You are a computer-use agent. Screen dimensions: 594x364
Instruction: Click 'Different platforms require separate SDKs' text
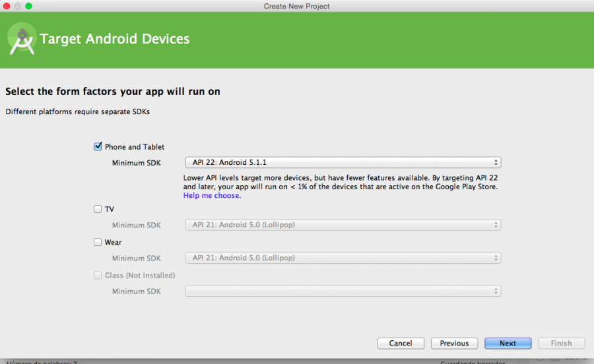click(x=78, y=111)
